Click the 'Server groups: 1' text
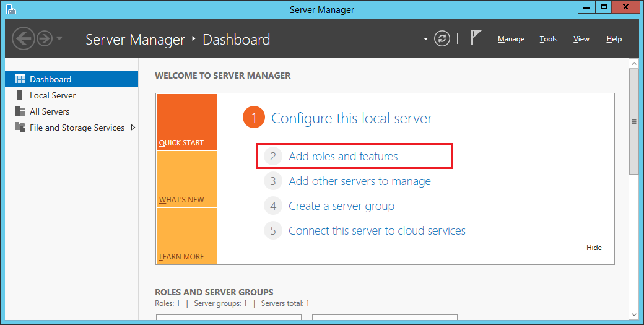The image size is (644, 325). pyautogui.click(x=220, y=303)
